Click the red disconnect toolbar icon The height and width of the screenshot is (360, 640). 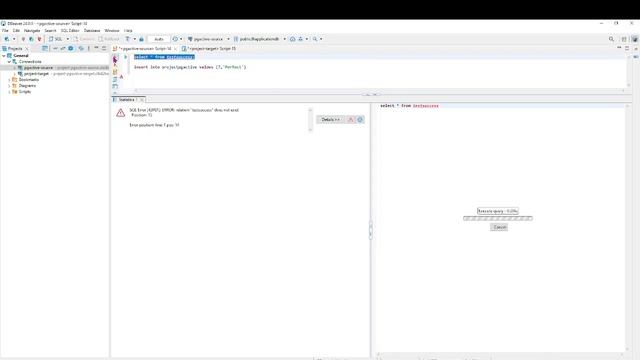(x=39, y=39)
